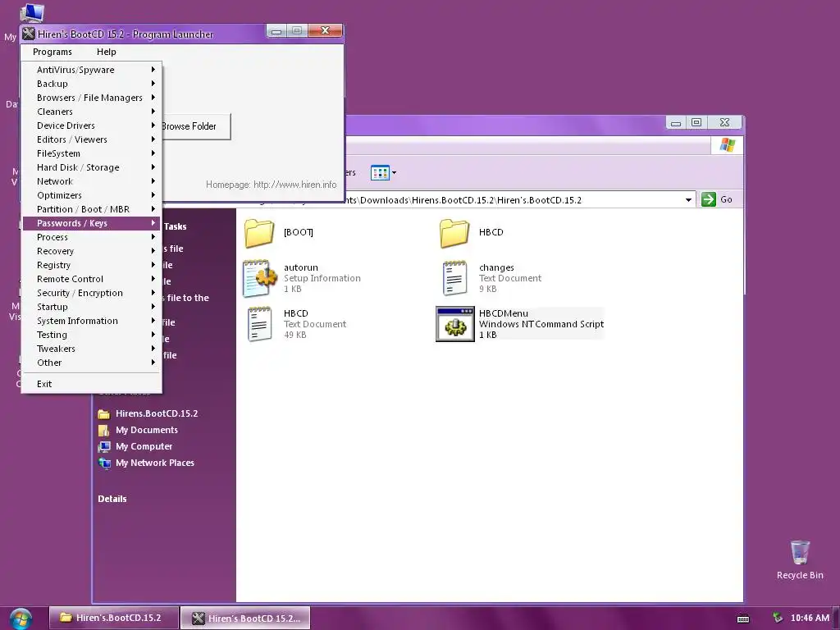840x630 pixels.
Task: Select the Security / Encryption menu entry
Action: click(91, 293)
